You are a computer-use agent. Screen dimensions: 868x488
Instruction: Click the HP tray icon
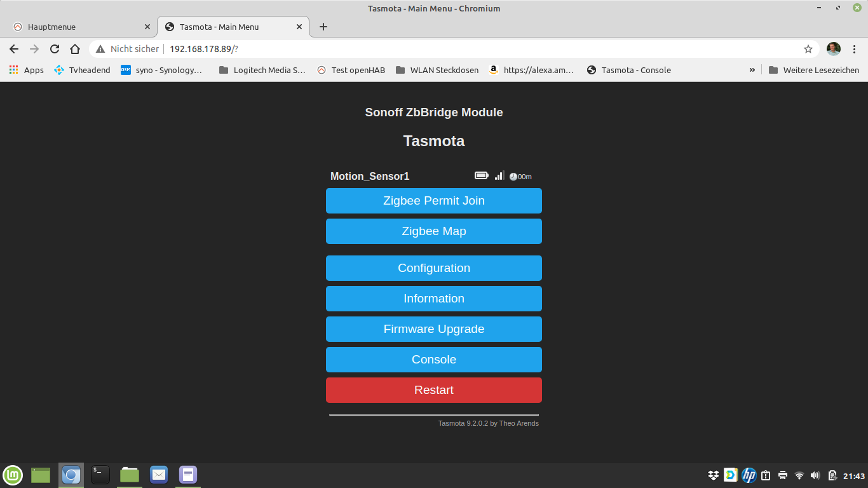[749, 475]
